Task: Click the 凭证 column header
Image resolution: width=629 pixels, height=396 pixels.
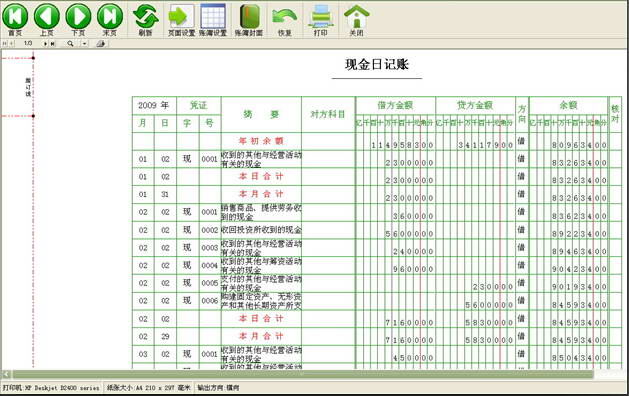Action: (x=198, y=105)
